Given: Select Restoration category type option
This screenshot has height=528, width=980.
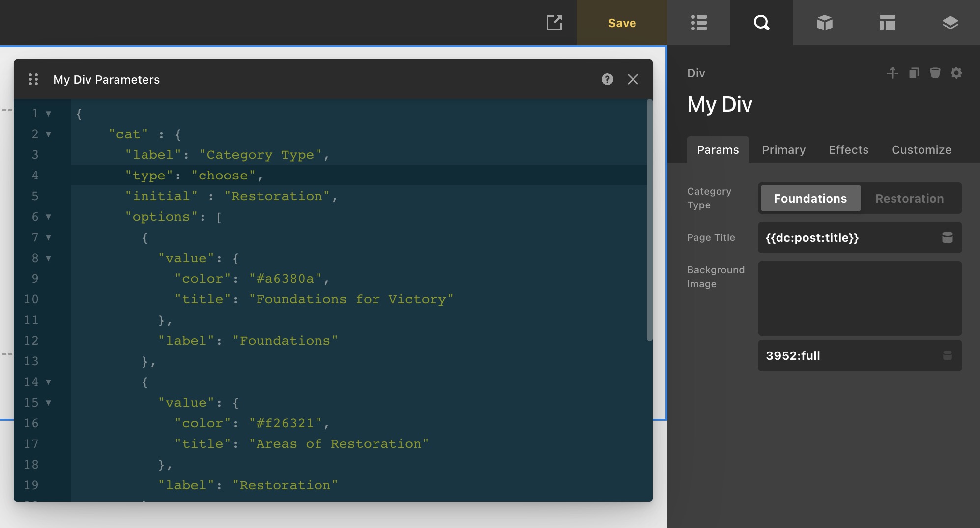Looking at the screenshot, I should [x=909, y=198].
